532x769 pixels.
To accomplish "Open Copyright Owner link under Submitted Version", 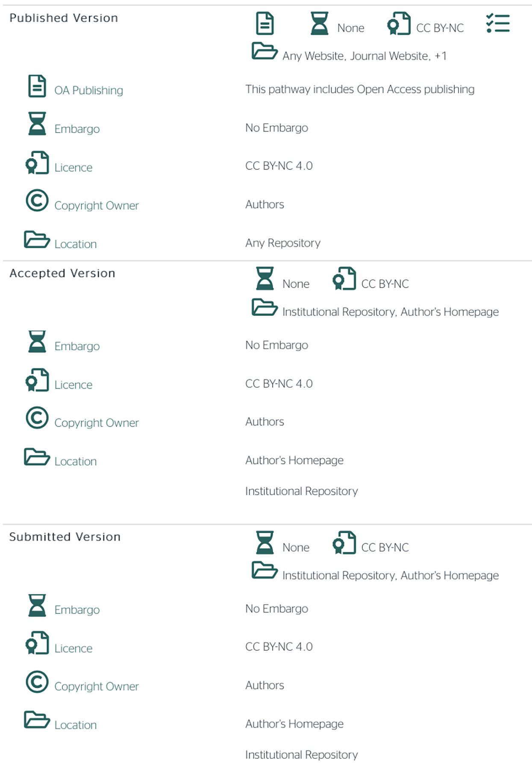I will (x=97, y=687).
